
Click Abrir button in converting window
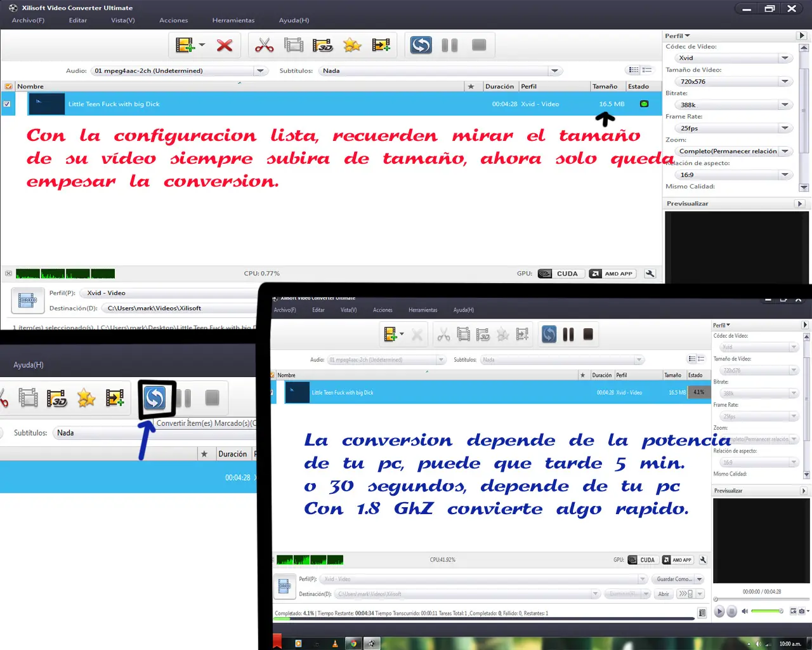pyautogui.click(x=664, y=594)
